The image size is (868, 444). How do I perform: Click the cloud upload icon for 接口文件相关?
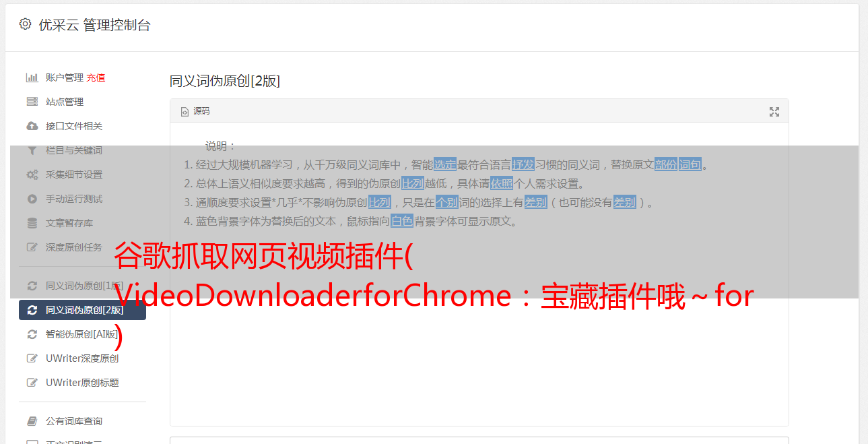pos(32,126)
